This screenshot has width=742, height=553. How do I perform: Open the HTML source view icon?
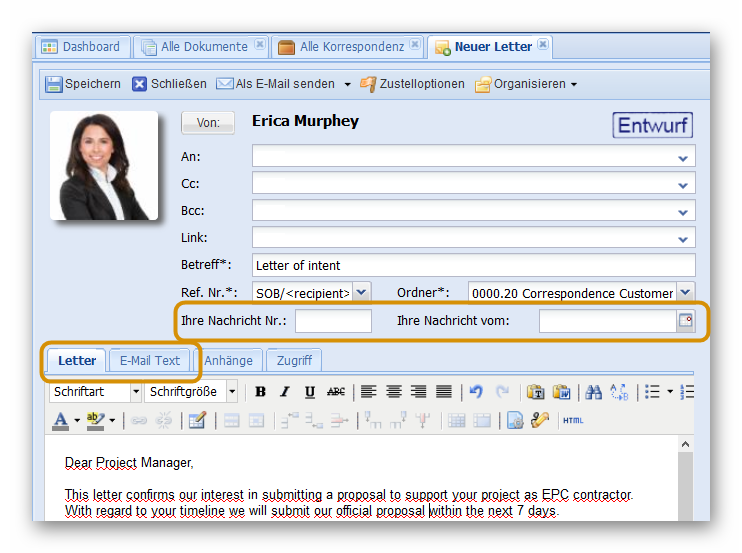coord(573,421)
